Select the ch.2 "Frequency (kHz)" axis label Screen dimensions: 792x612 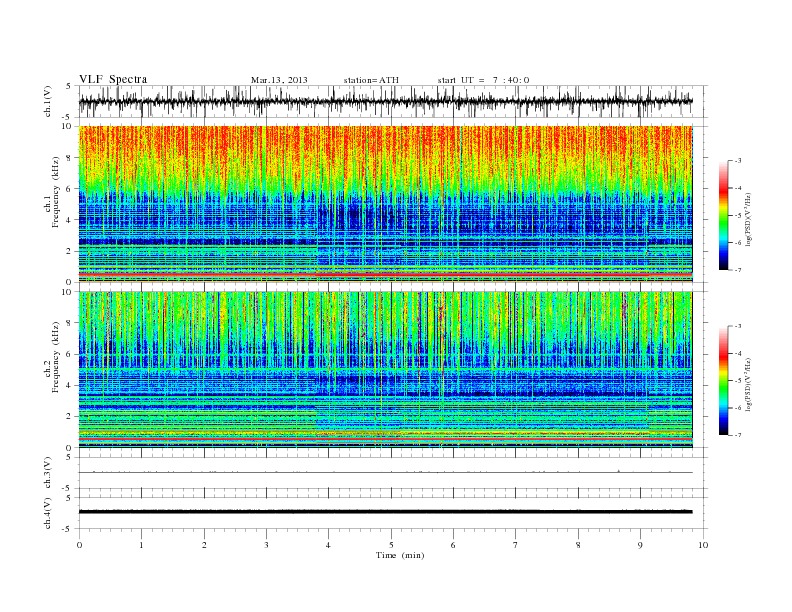[x=55, y=356]
